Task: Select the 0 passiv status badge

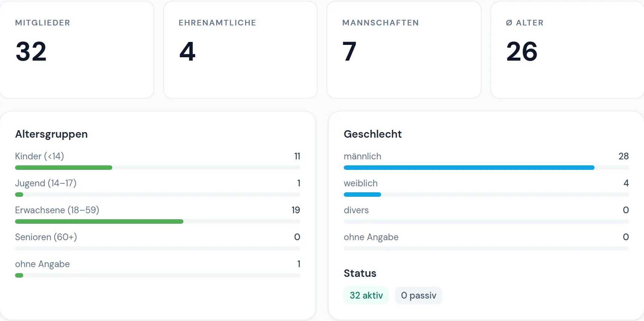Action: click(419, 296)
